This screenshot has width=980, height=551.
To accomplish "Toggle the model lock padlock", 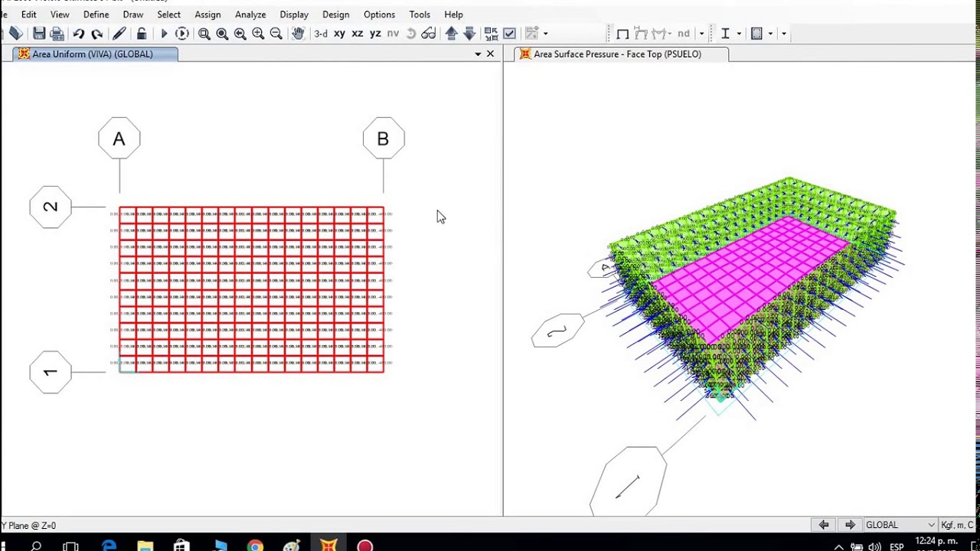I will (142, 34).
